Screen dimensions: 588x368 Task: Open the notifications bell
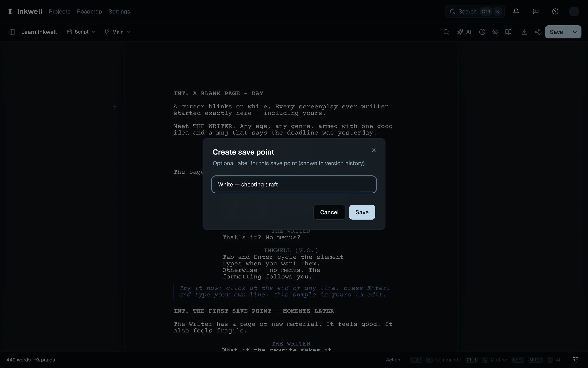point(516,11)
